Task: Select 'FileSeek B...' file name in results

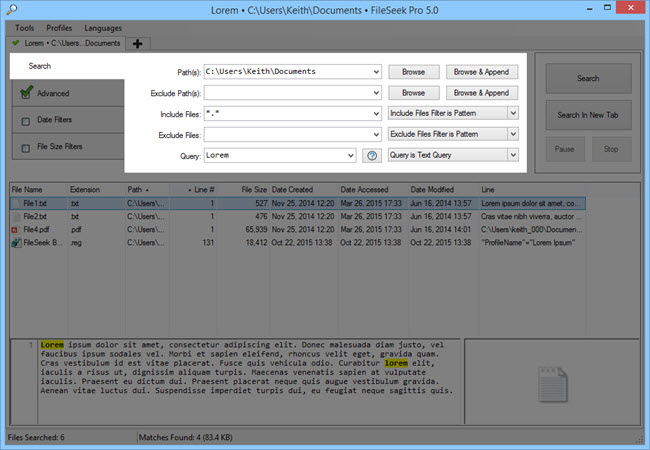Action: click(x=43, y=243)
